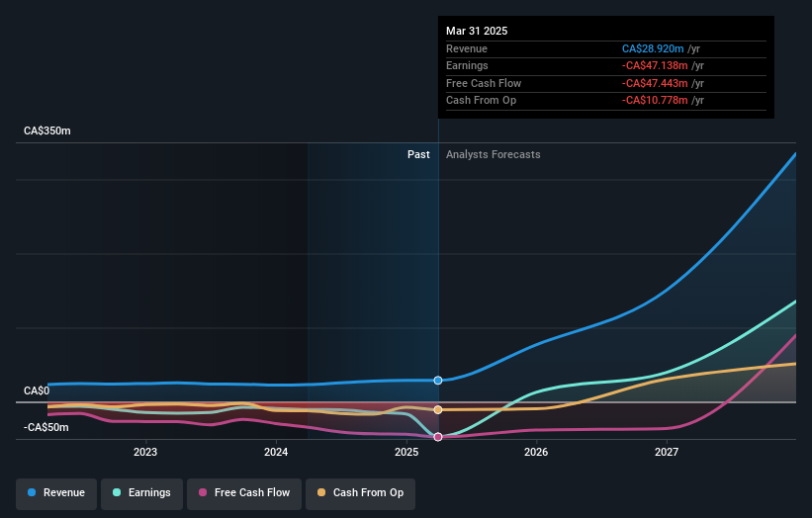Screen dimensions: 812x518
Task: Click the 2026 x-axis label
Action: (536, 452)
